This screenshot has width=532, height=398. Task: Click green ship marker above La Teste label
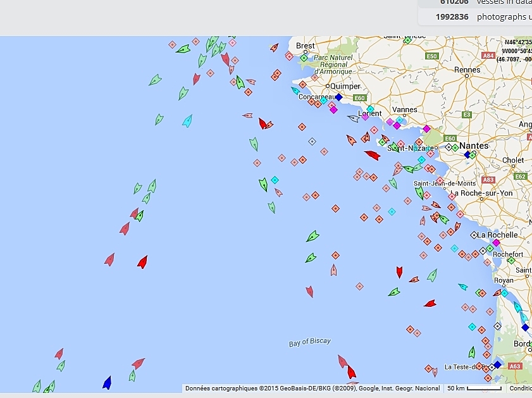click(x=472, y=352)
